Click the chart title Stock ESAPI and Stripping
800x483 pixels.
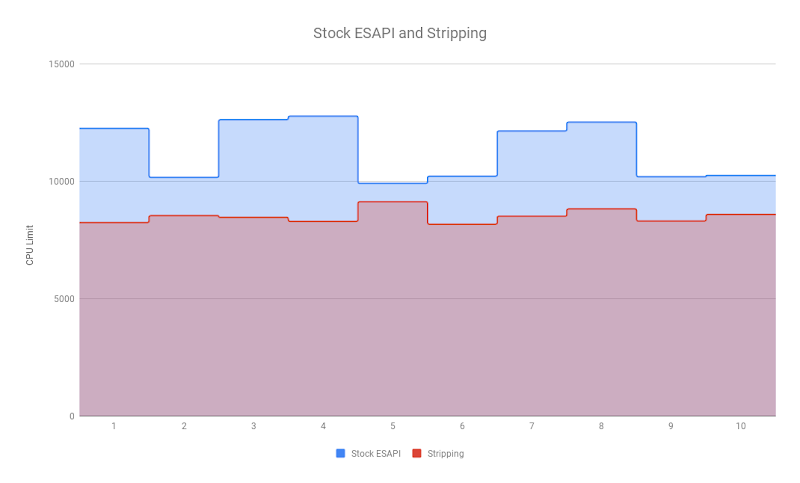(400, 33)
